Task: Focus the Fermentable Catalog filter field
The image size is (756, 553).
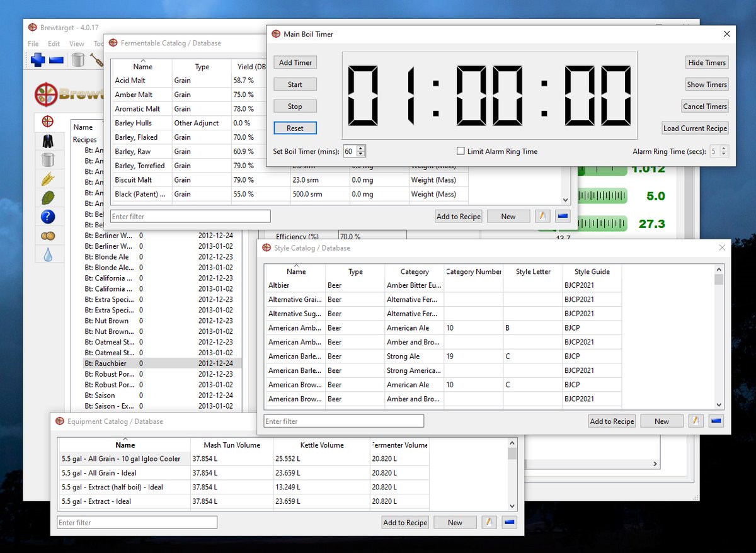Action: (190, 216)
